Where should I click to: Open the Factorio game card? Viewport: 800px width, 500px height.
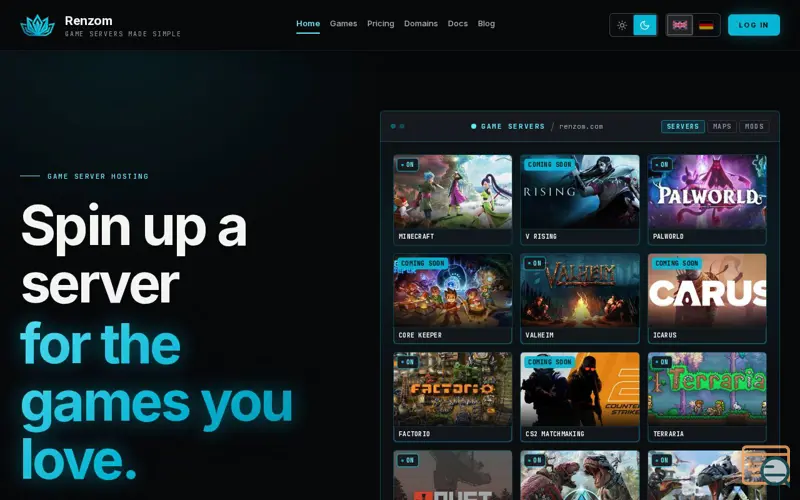point(453,397)
